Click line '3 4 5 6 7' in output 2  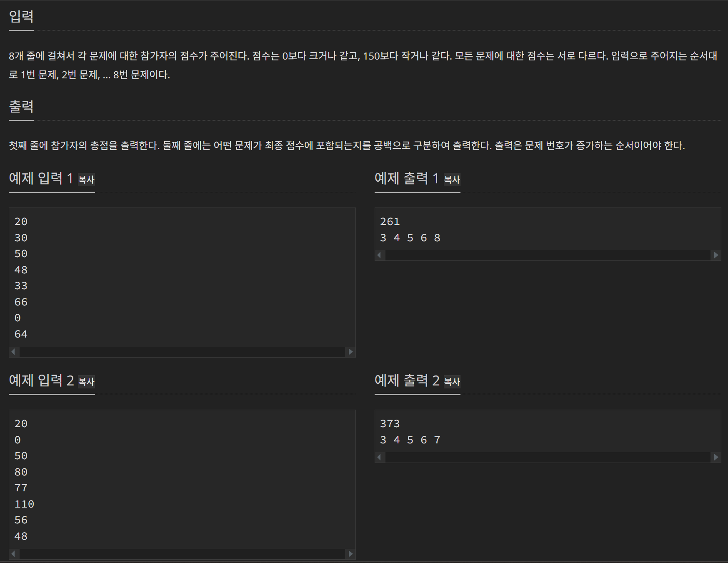[410, 440]
